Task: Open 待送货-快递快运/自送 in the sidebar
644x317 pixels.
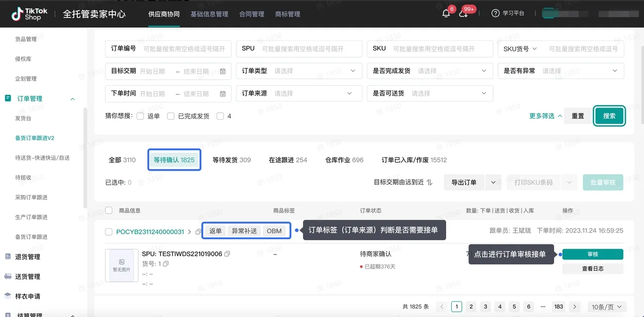Action: [x=42, y=157]
